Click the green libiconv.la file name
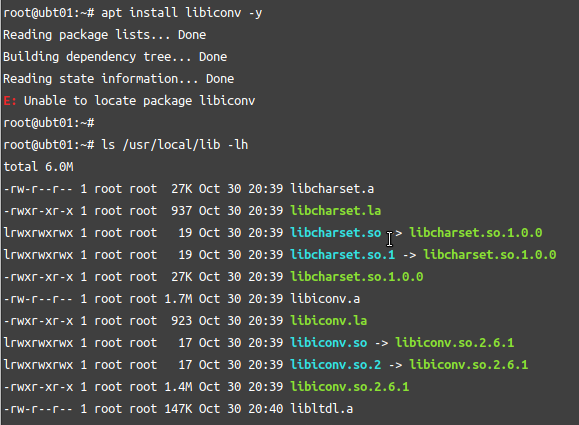Screen dimensions: 579x425 329,321
